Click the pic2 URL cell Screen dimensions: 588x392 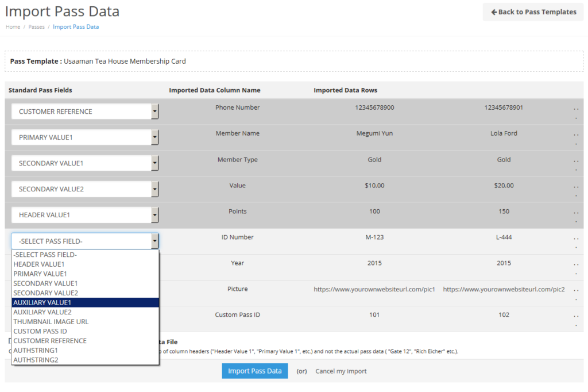(504, 289)
